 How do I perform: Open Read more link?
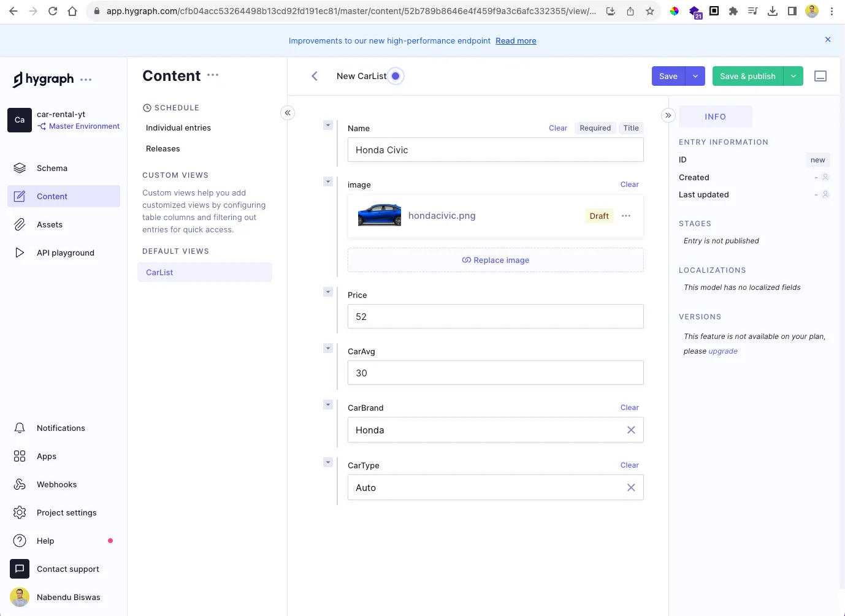(516, 40)
